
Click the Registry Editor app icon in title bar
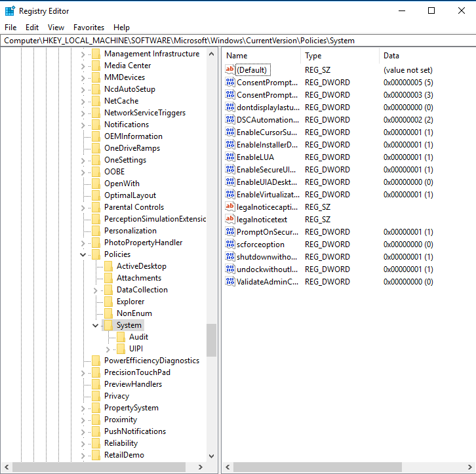(10, 11)
